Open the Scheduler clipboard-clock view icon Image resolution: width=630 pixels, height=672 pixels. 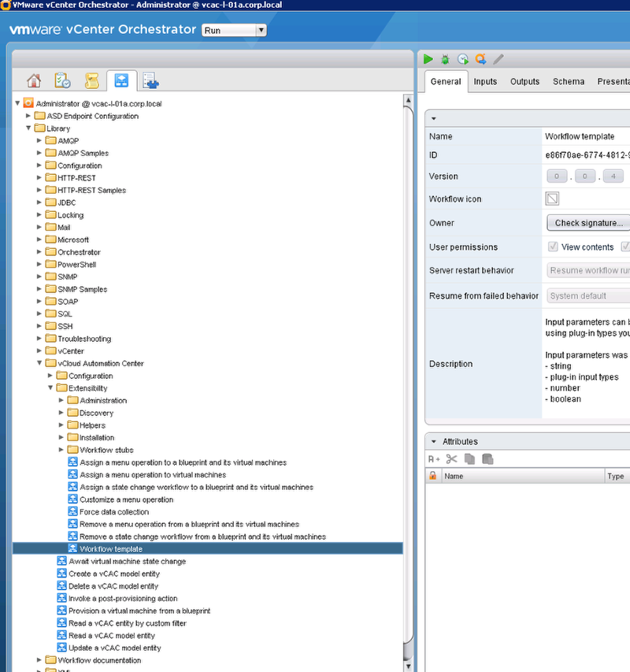tap(63, 80)
